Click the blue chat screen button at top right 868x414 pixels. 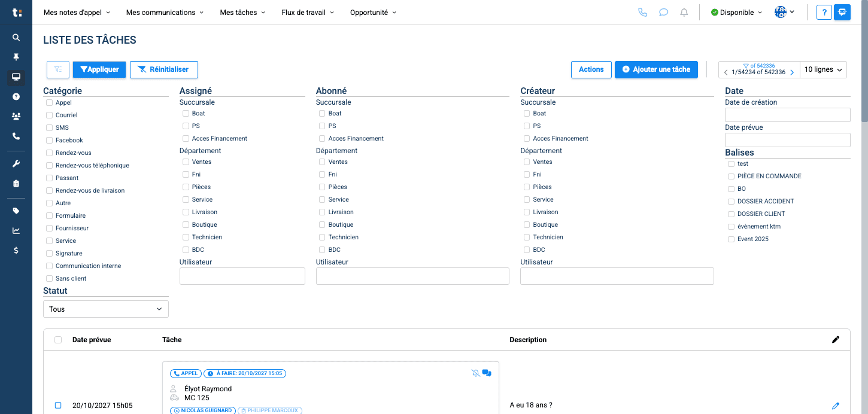[x=842, y=12]
